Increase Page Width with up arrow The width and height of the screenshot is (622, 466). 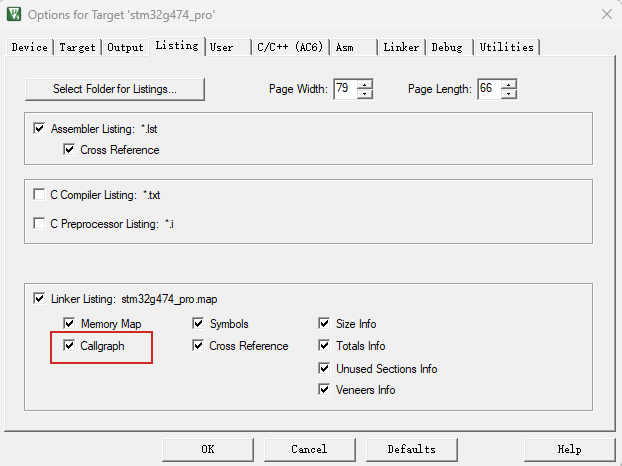[364, 84]
